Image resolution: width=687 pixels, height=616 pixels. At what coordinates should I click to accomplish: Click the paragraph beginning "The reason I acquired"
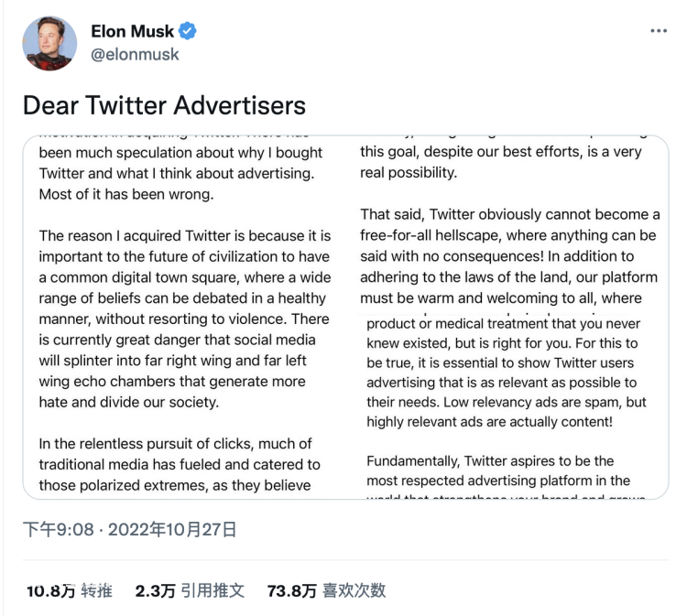(185, 319)
